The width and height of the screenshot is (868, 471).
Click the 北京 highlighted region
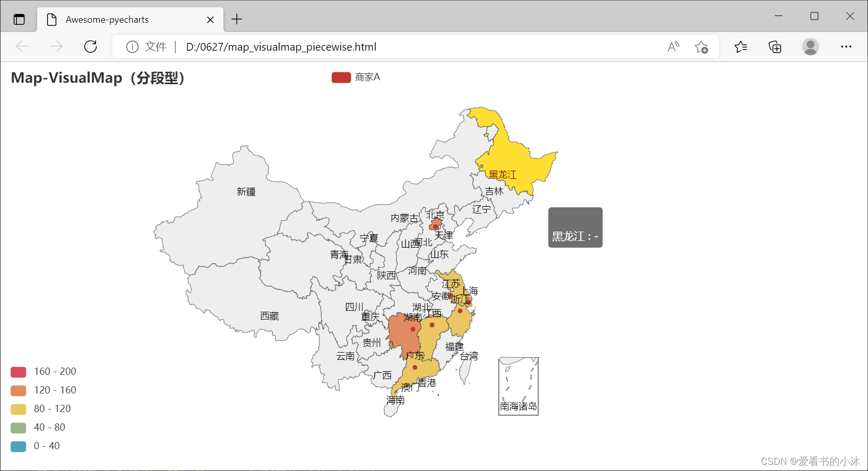click(436, 224)
